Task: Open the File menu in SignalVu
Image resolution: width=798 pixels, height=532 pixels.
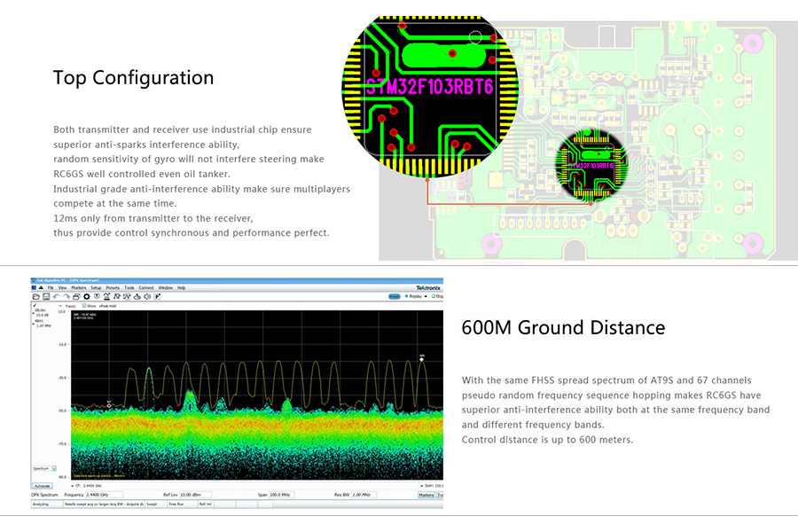Action: coord(51,287)
